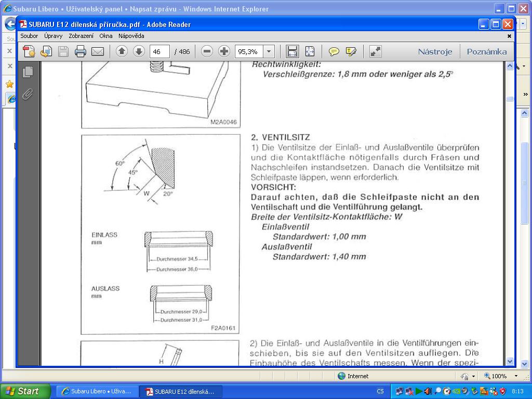Select the highlight text tool
The height and width of the screenshot is (399, 532).
(x=351, y=51)
